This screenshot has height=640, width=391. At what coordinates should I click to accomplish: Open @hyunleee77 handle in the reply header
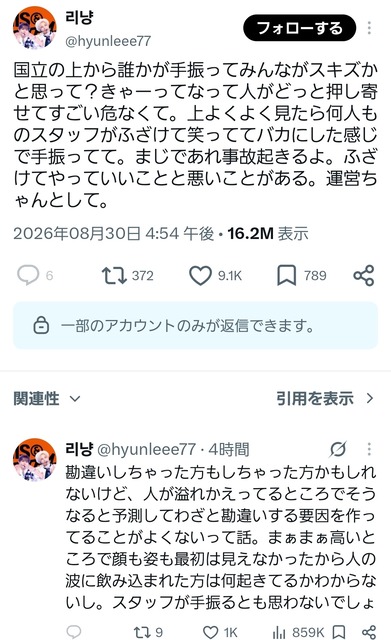pyautogui.click(x=147, y=449)
